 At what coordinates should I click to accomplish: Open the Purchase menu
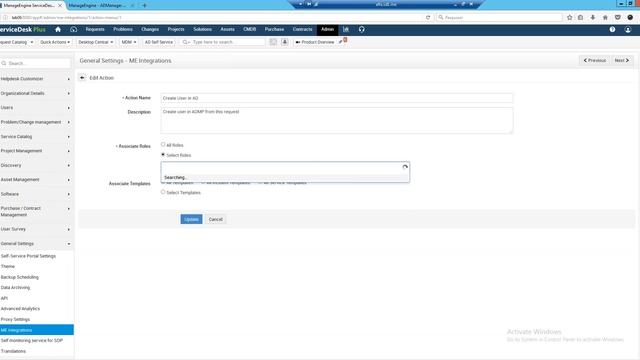click(x=274, y=29)
